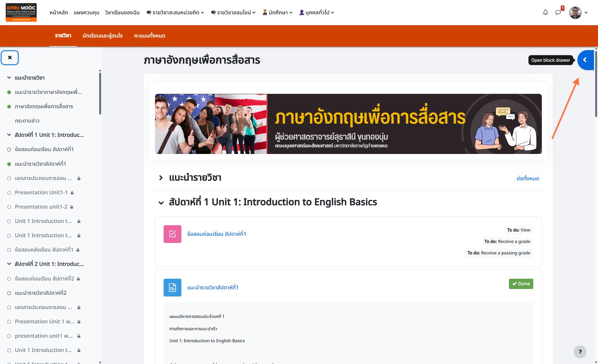The image size is (598, 364).
Task: Click lock icon beside ข้อสอบหลังเรียน สัปดาห์ที่1
Action: click(x=78, y=250)
